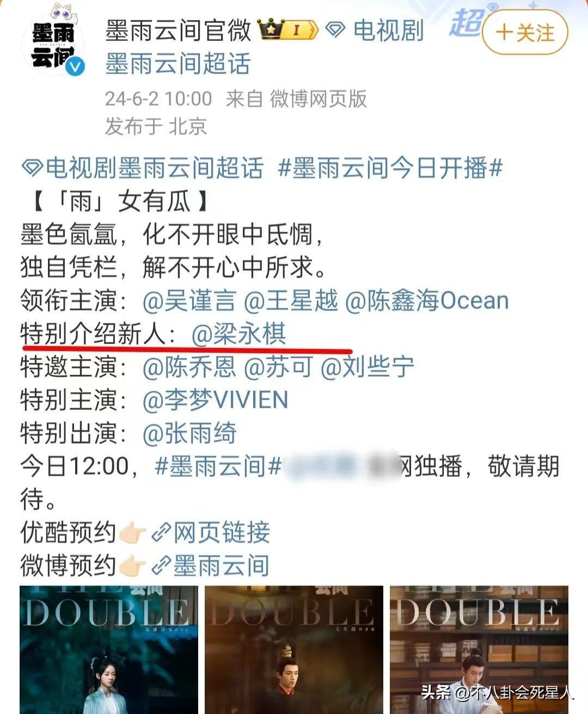Viewport: 588px width, 714px height.
Task: View middle DOUBLE poster thumbnail
Action: [294, 650]
